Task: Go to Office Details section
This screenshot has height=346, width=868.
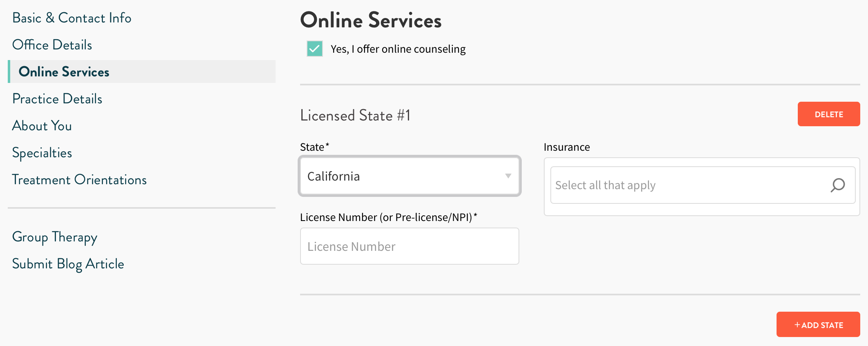Action: (x=52, y=45)
